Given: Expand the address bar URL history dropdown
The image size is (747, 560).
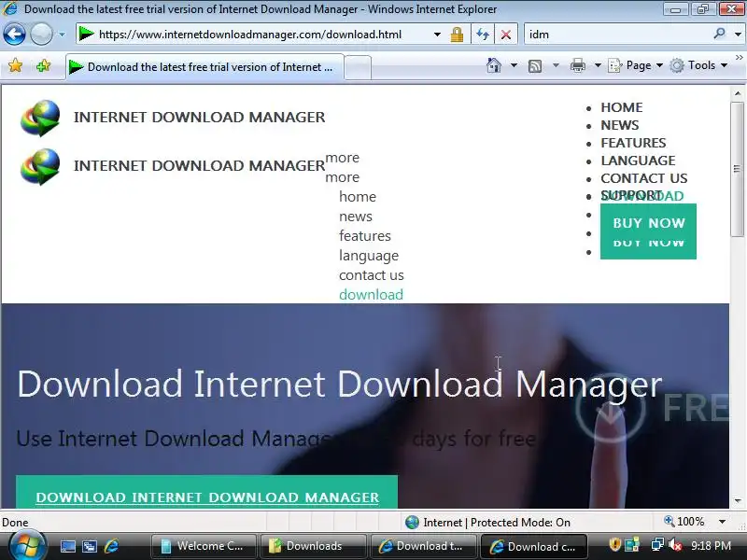Looking at the screenshot, I should (x=437, y=35).
